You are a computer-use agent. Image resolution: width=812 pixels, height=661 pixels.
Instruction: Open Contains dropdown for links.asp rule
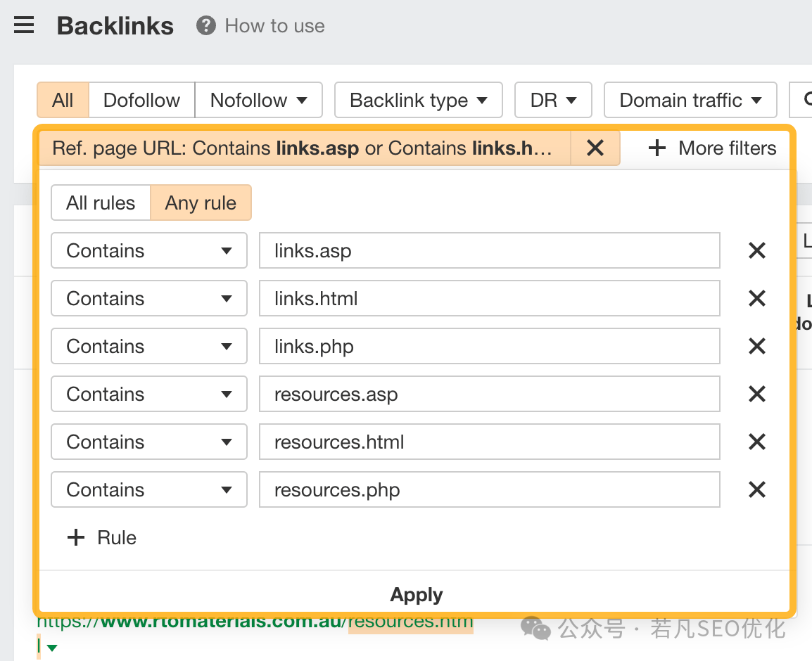pyautogui.click(x=149, y=250)
